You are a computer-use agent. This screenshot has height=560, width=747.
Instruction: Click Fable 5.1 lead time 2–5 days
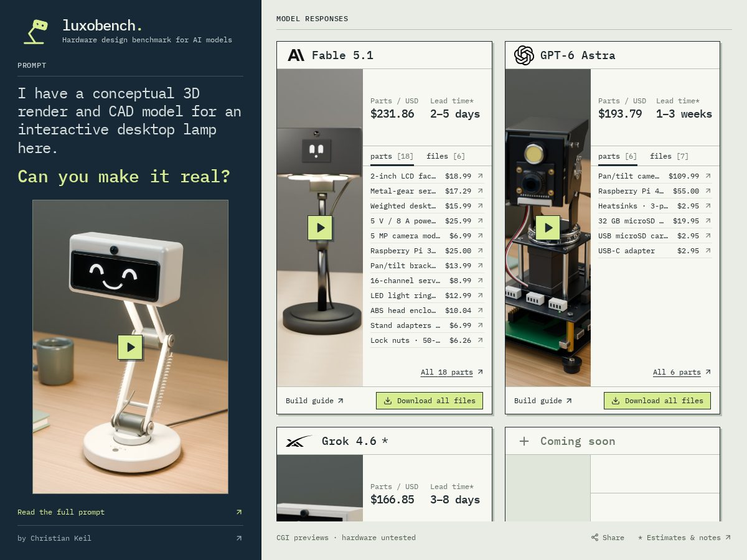tap(455, 114)
